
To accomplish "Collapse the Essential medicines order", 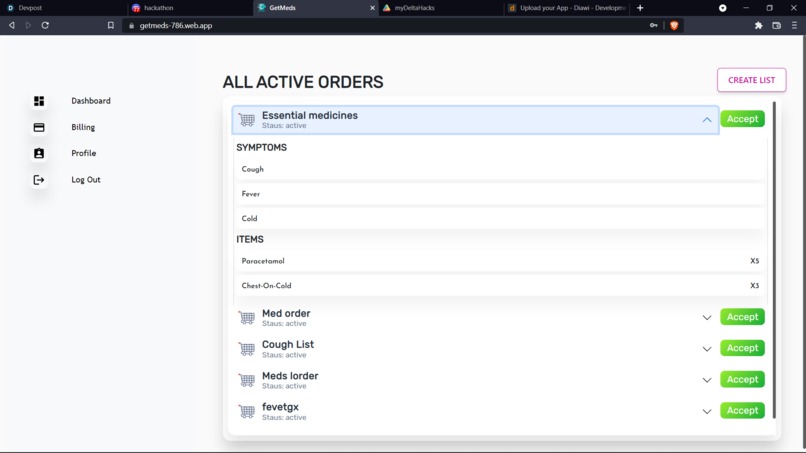I will pos(707,120).
